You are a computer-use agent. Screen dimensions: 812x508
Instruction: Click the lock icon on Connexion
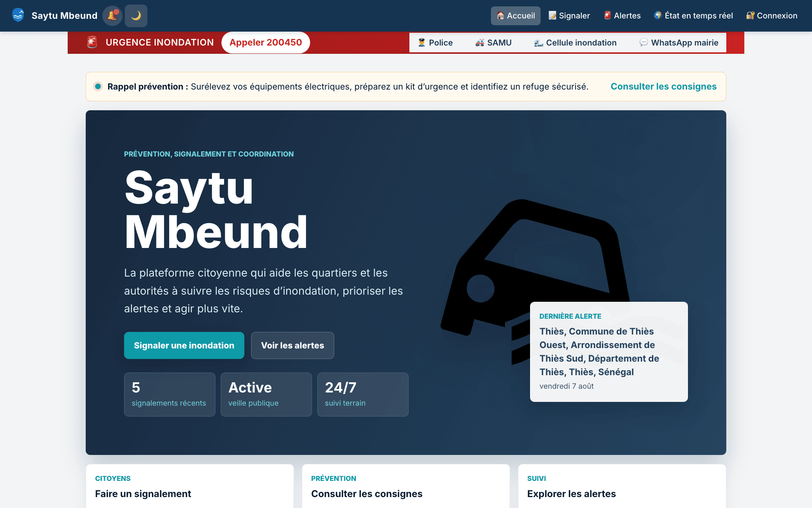click(750, 15)
